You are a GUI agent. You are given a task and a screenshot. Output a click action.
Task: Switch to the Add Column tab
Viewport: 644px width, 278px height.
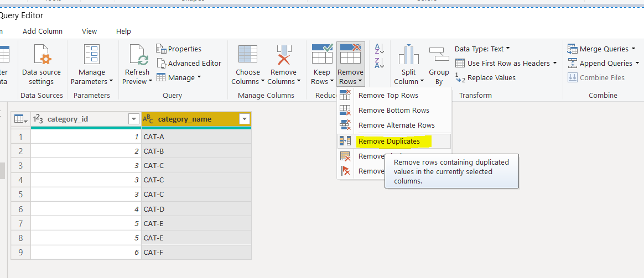pos(43,31)
